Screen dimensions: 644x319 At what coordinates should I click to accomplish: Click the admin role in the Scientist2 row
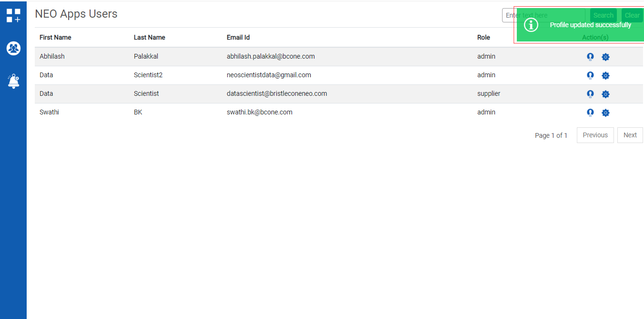[486, 75]
